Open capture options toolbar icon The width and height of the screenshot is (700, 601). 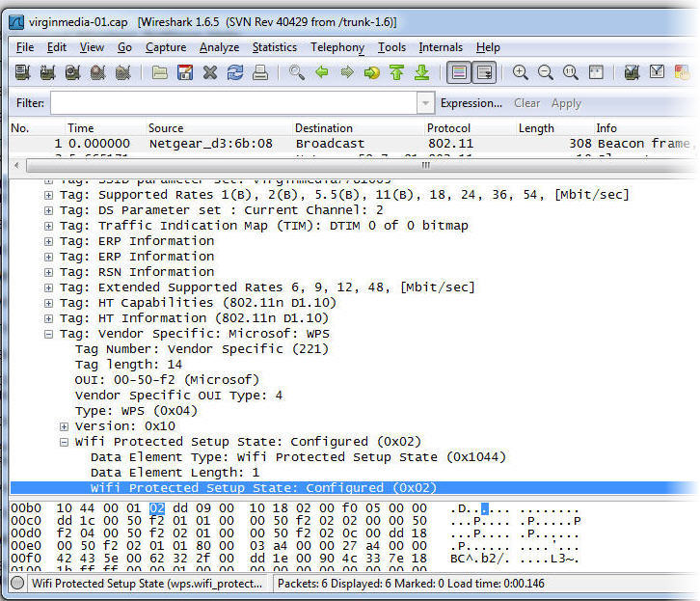(47, 72)
